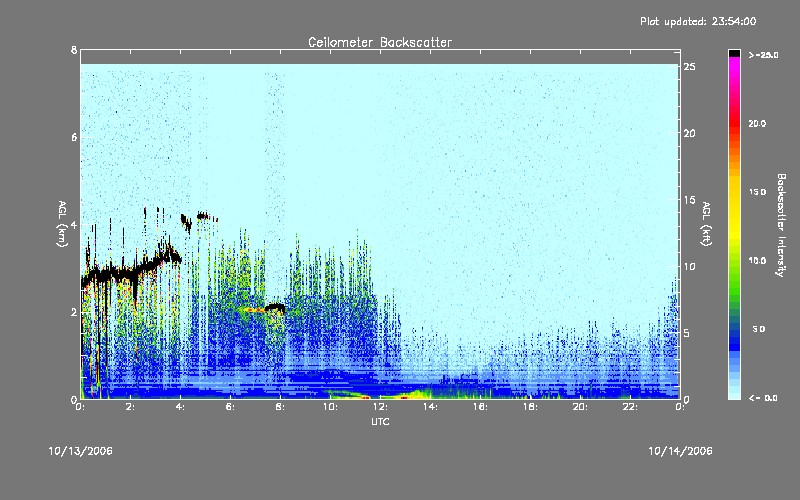The image size is (800, 500).
Task: Click the 'Backscatter Intensity' colorbar label
Action: pos(781,225)
